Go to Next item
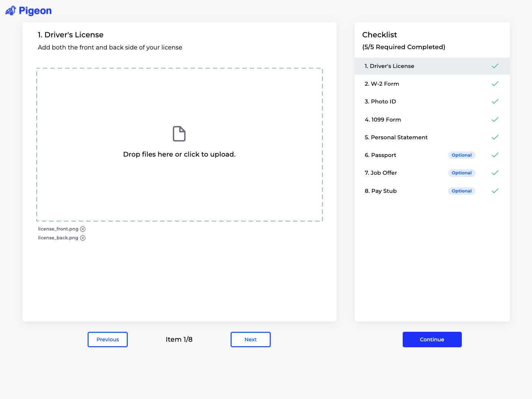532x399 pixels. click(250, 339)
